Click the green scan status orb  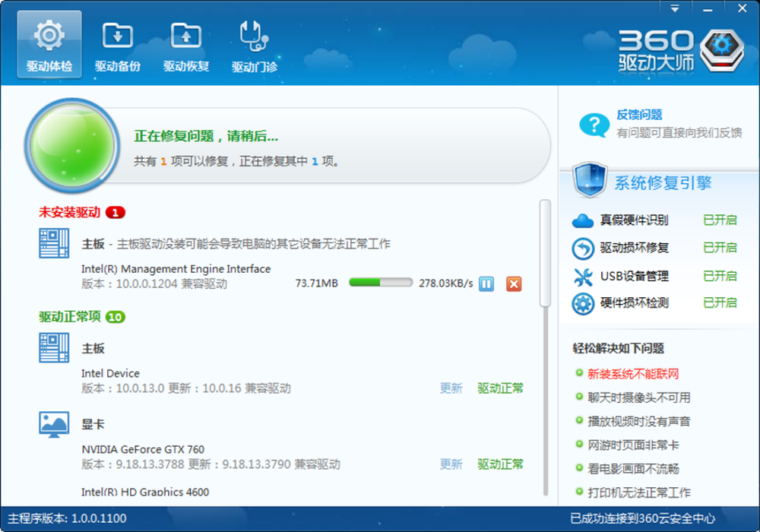tap(72, 145)
